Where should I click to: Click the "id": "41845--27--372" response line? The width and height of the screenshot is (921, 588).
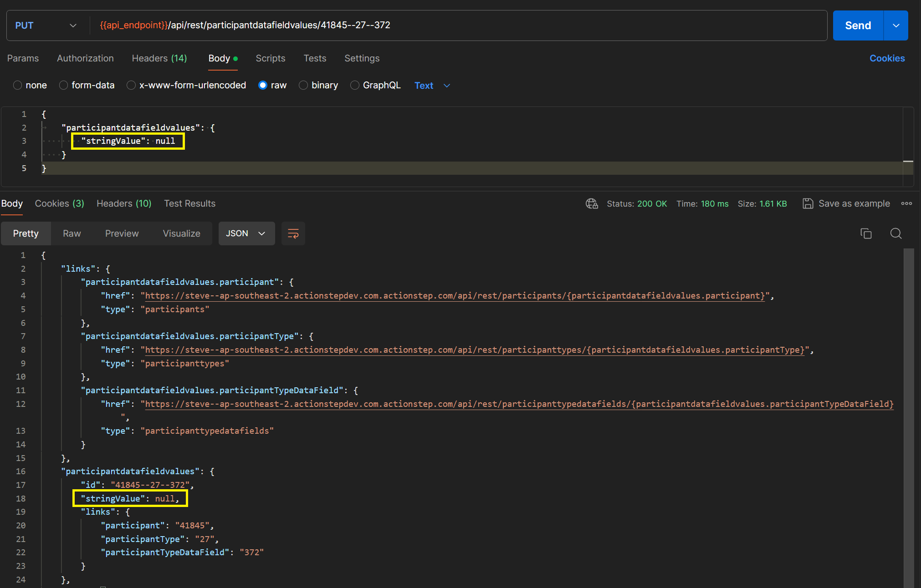coord(138,485)
